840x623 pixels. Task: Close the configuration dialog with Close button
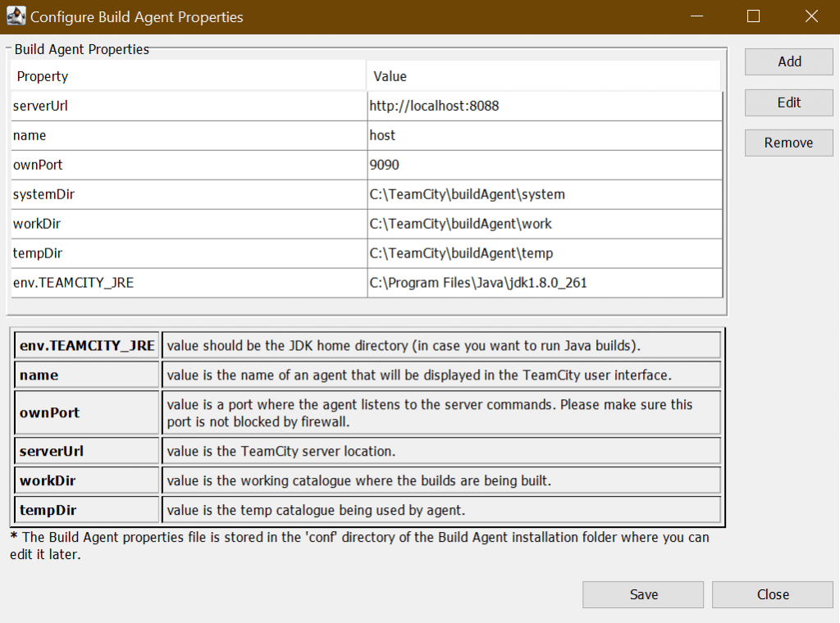(x=773, y=594)
